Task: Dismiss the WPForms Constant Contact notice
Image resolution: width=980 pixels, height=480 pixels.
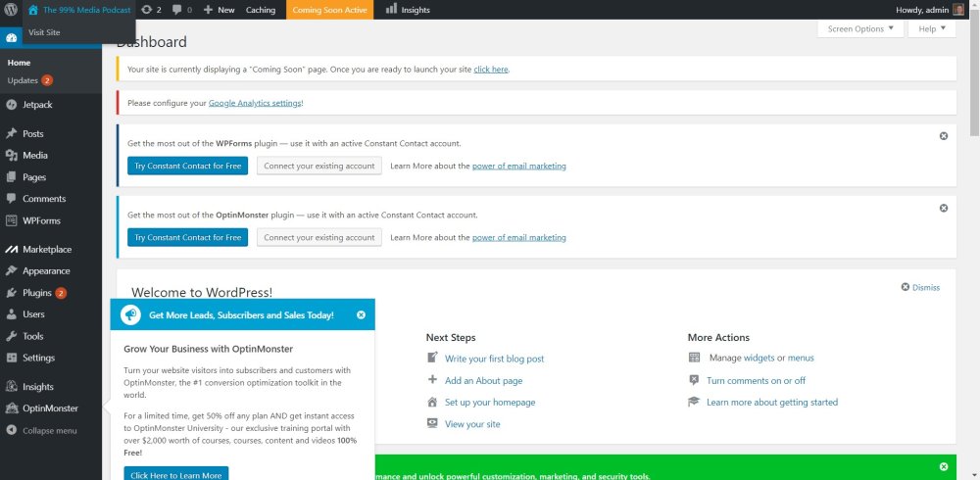Action: (x=944, y=135)
